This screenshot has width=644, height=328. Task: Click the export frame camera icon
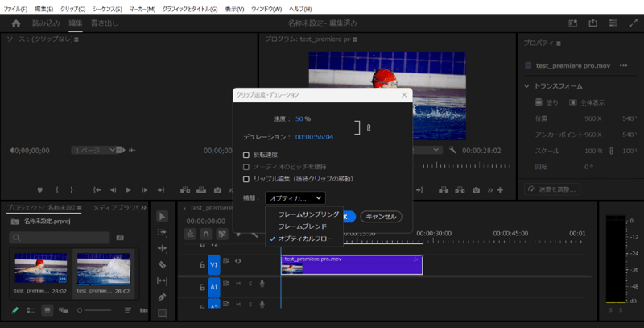[x=477, y=189]
